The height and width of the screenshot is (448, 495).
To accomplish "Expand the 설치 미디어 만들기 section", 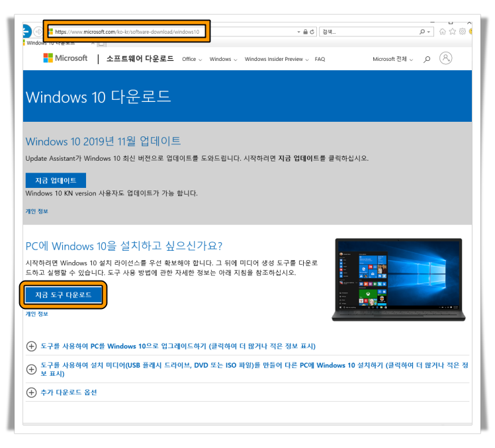I will (x=247, y=369).
